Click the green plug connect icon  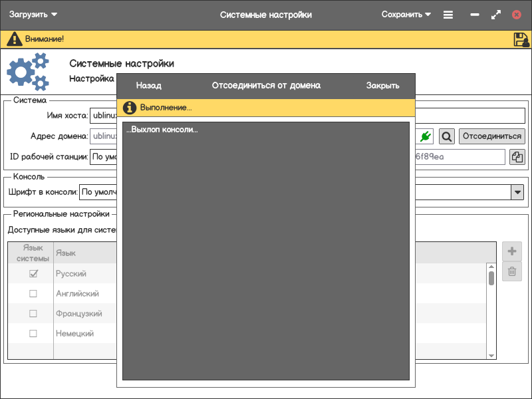point(426,136)
